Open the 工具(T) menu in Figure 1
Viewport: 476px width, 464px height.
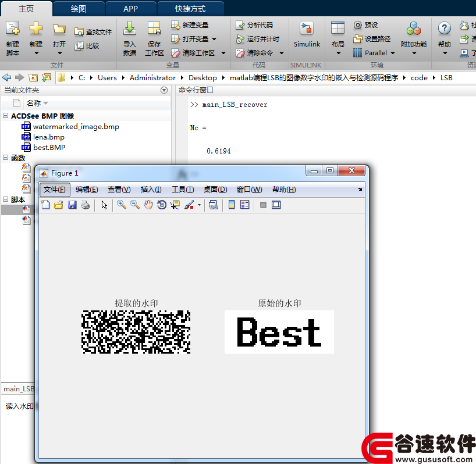coord(183,190)
